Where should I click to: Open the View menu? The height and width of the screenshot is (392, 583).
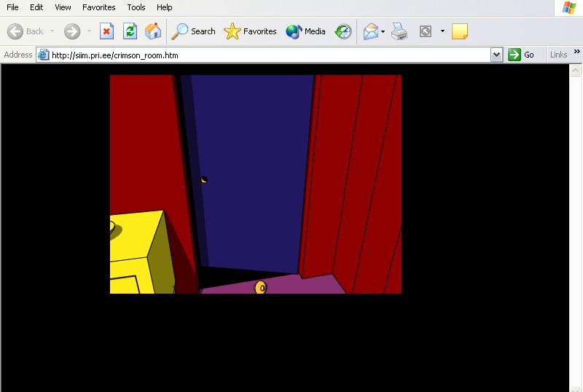point(63,7)
